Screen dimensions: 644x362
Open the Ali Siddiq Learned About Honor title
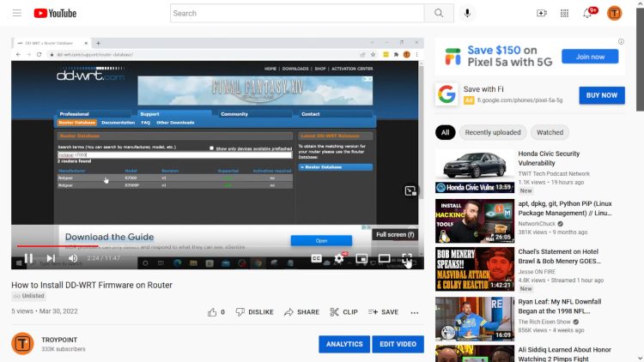pos(564,353)
